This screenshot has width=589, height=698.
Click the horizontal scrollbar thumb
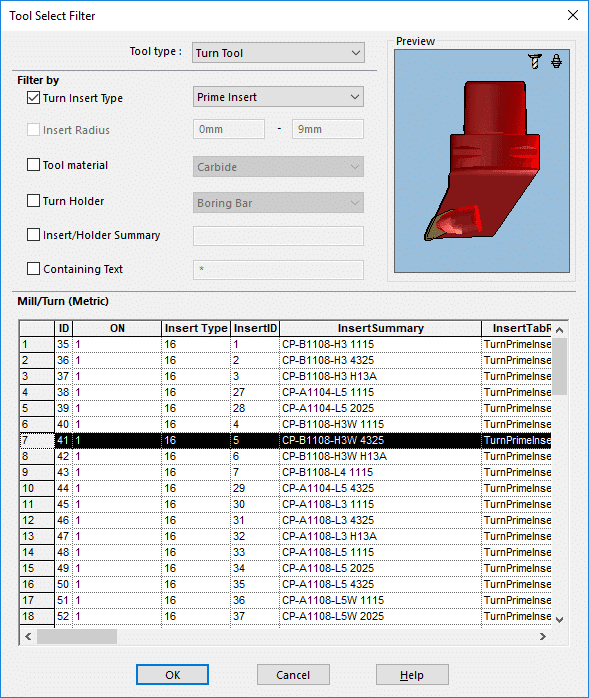tap(77, 637)
